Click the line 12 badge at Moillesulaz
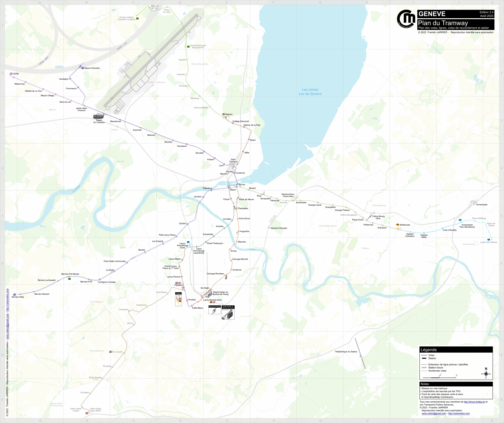504x423 pixels. pyautogui.click(x=397, y=225)
